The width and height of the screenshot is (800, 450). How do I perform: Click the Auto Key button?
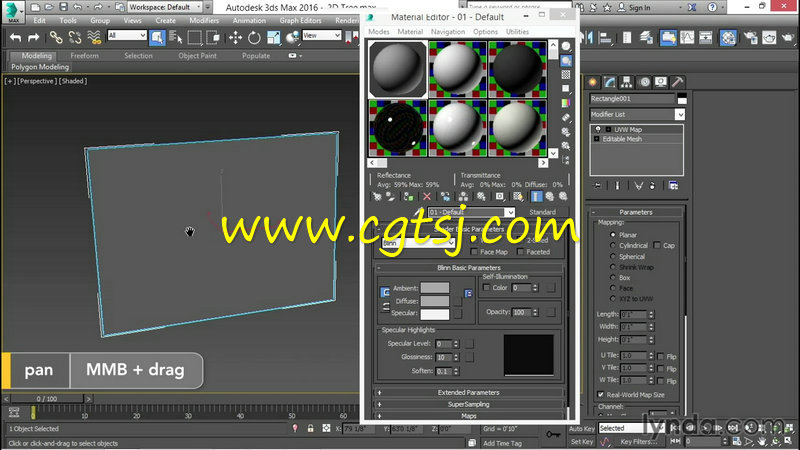(x=582, y=429)
